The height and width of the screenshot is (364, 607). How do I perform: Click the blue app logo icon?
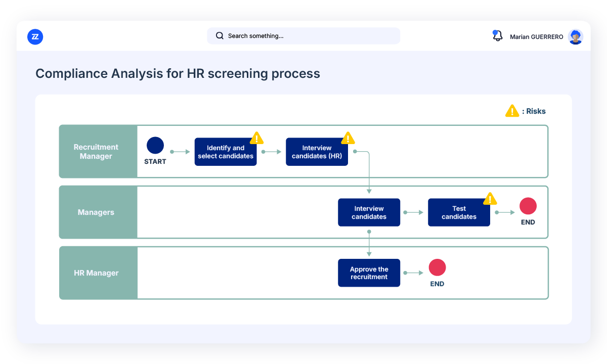35,36
